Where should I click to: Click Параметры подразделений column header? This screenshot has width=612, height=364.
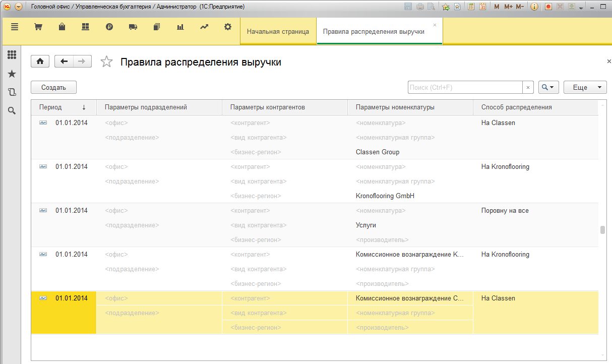click(159, 107)
